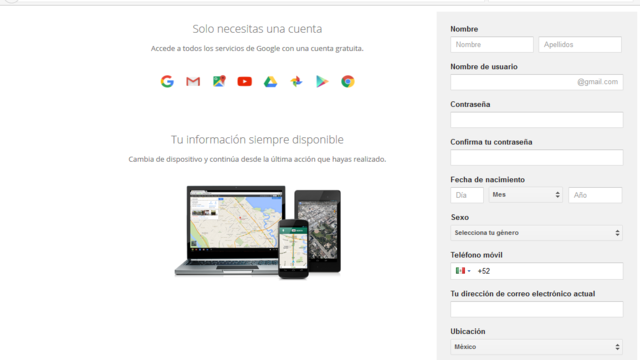The width and height of the screenshot is (640, 360).
Task: Open the Selecciona tu género dropdown
Action: (536, 233)
